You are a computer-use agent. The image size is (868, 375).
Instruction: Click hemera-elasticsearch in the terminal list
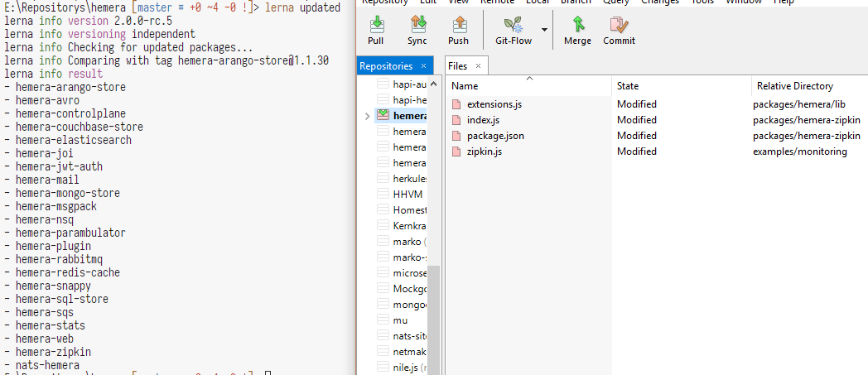coord(74,140)
